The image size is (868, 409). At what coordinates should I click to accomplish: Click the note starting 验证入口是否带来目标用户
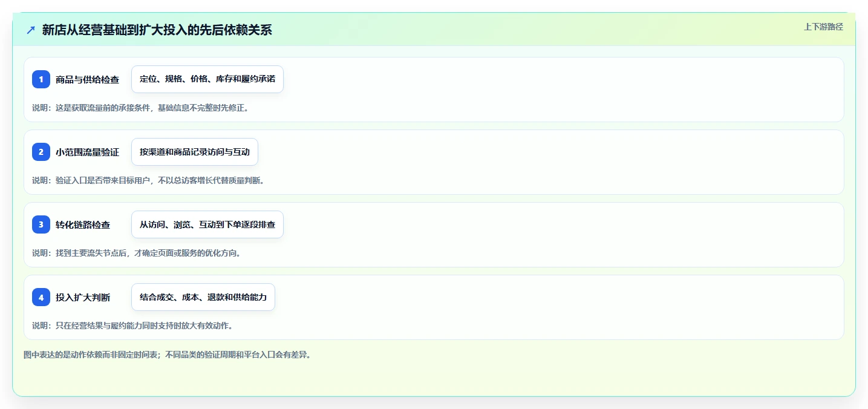pos(148,180)
